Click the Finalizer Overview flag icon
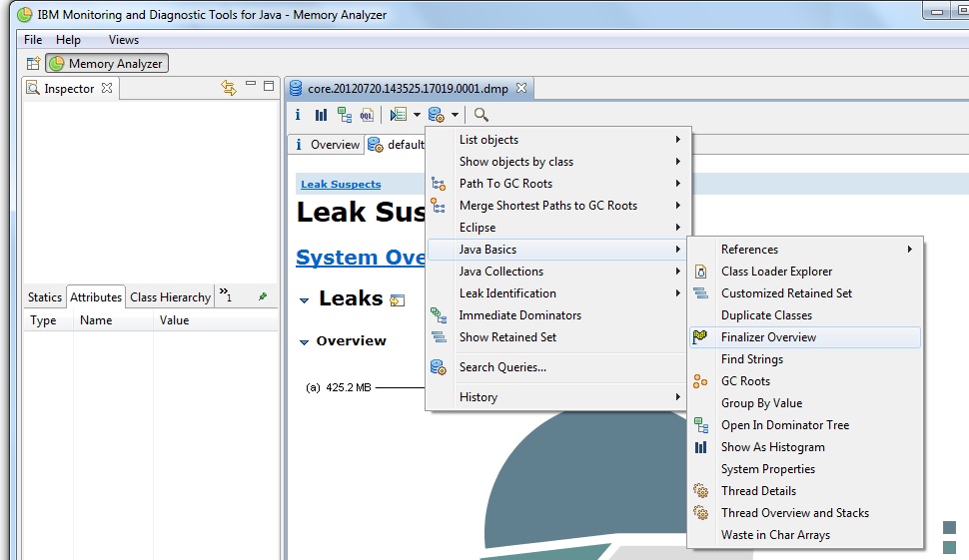Image resolution: width=969 pixels, height=560 pixels. coord(699,337)
